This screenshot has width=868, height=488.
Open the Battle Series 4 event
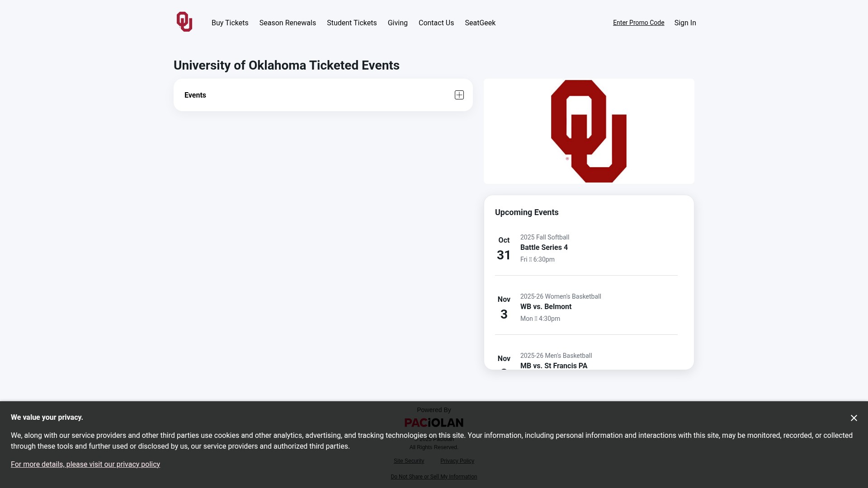544,248
